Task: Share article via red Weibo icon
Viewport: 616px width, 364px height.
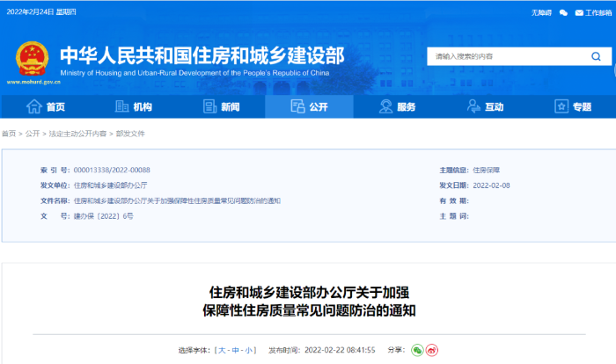Action: [432, 350]
